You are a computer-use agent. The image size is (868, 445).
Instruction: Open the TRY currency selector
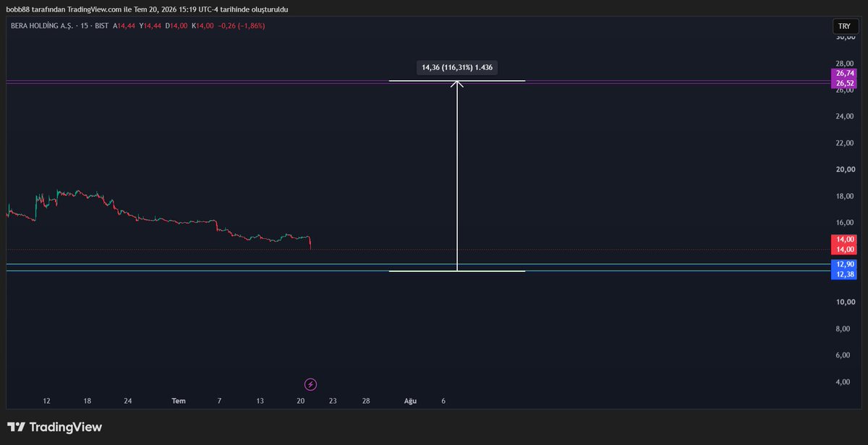pos(844,26)
